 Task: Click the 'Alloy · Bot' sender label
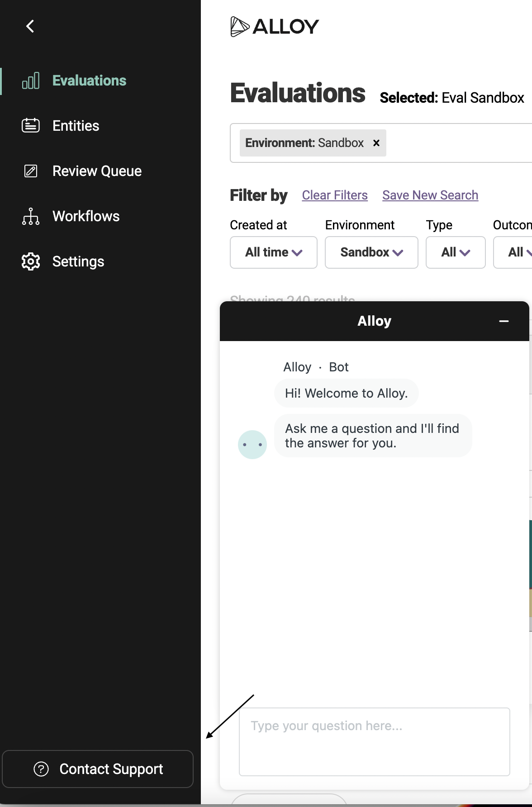(x=316, y=367)
